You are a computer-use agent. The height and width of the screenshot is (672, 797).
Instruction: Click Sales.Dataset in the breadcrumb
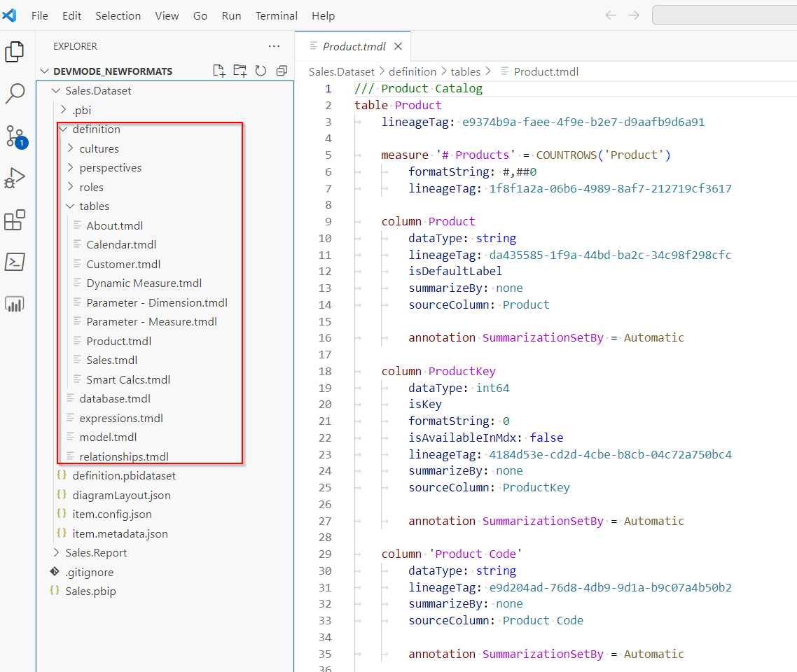click(x=342, y=71)
